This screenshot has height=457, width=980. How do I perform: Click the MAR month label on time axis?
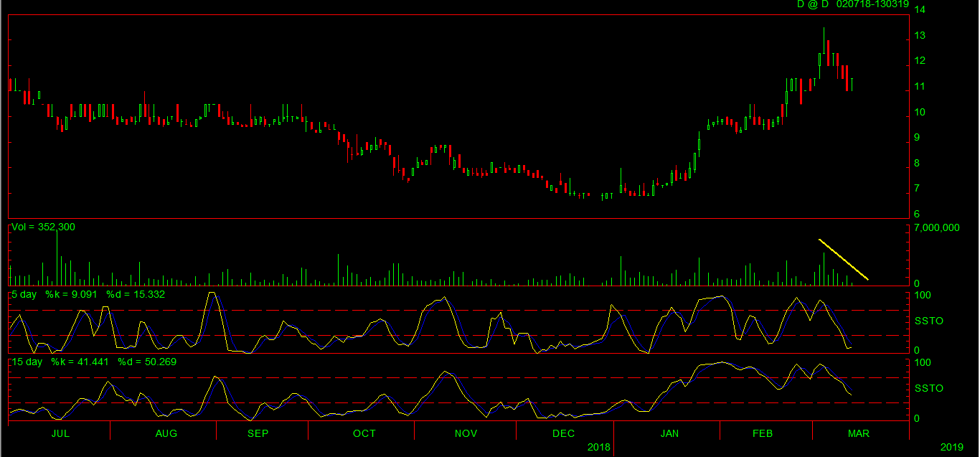pyautogui.click(x=859, y=433)
